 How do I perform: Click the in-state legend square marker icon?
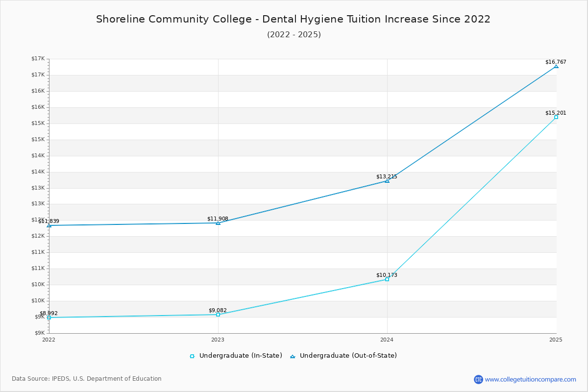tap(192, 356)
